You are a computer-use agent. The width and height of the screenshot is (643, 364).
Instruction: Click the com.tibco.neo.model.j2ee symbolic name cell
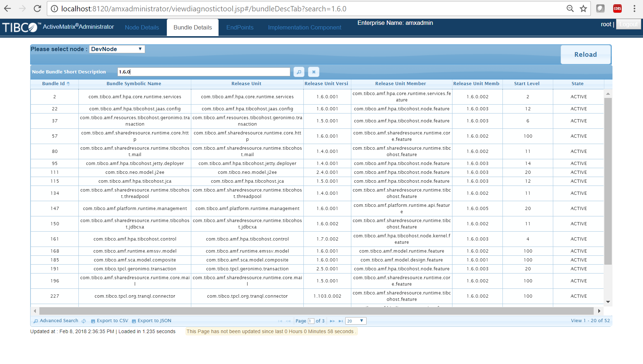click(135, 172)
